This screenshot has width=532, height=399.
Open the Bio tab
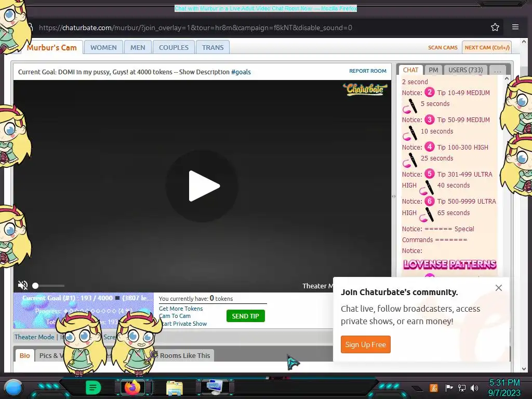pyautogui.click(x=25, y=355)
